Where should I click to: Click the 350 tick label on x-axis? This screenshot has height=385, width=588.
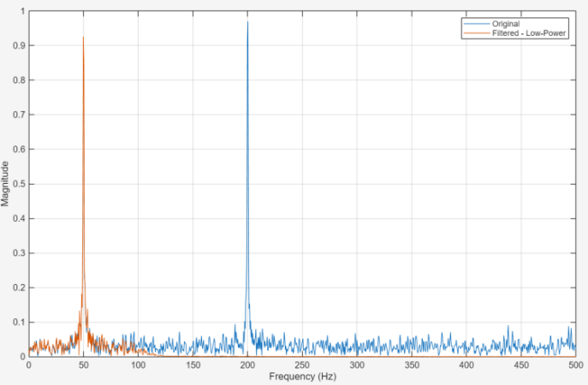(411, 365)
